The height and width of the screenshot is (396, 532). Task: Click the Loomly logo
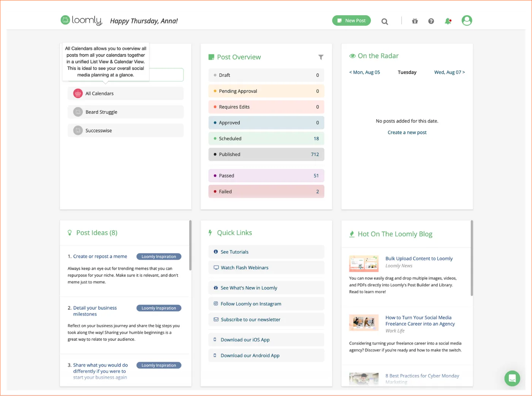coord(81,20)
